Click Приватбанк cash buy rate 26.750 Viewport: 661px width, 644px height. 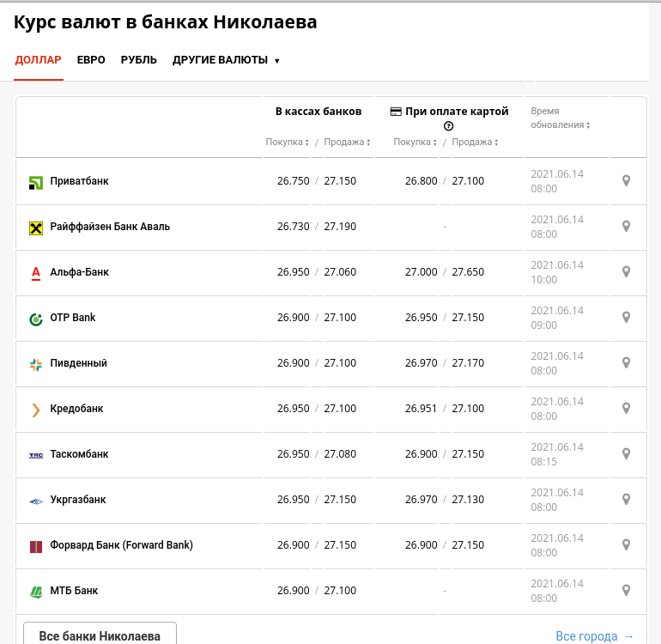point(294,181)
